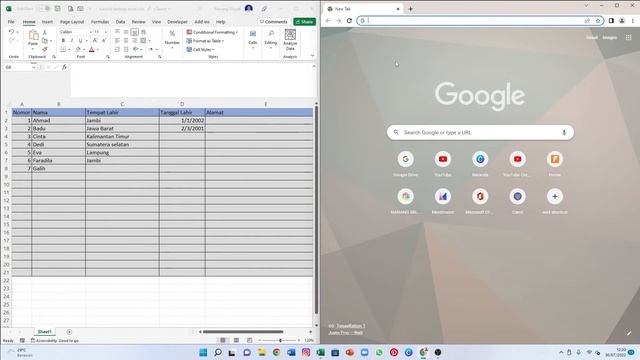
Task: Switch to Page Layout view icon
Action: (x=236, y=340)
